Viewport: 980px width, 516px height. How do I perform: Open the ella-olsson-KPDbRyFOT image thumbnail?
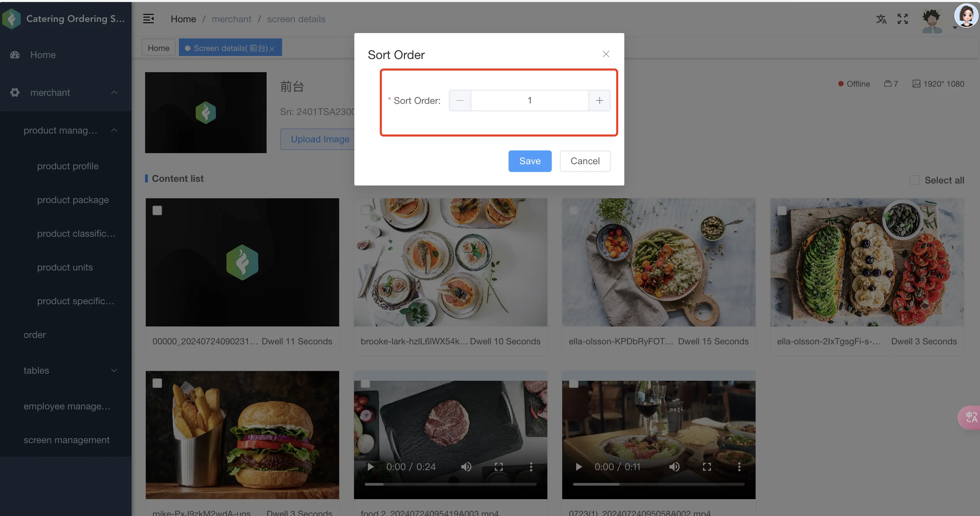[x=658, y=262]
